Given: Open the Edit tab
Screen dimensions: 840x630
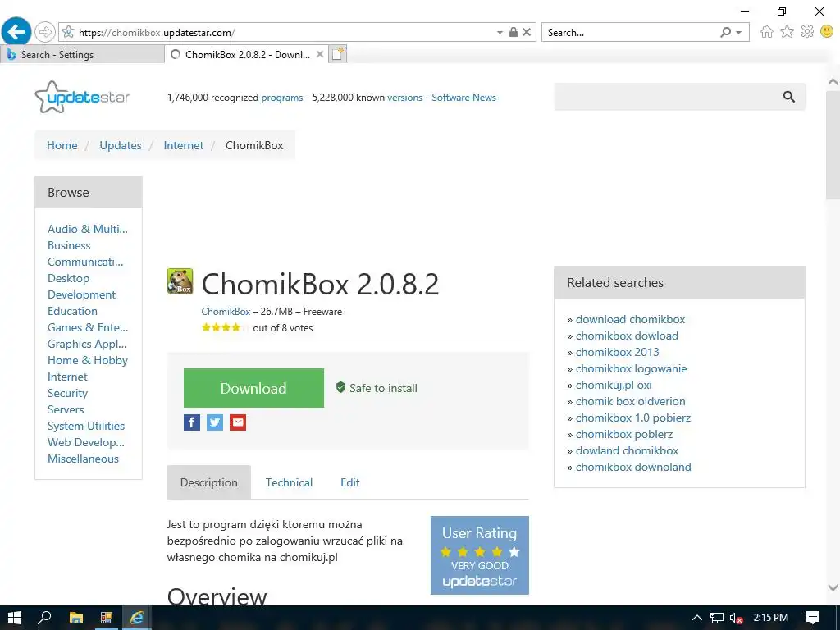Looking at the screenshot, I should (349, 482).
